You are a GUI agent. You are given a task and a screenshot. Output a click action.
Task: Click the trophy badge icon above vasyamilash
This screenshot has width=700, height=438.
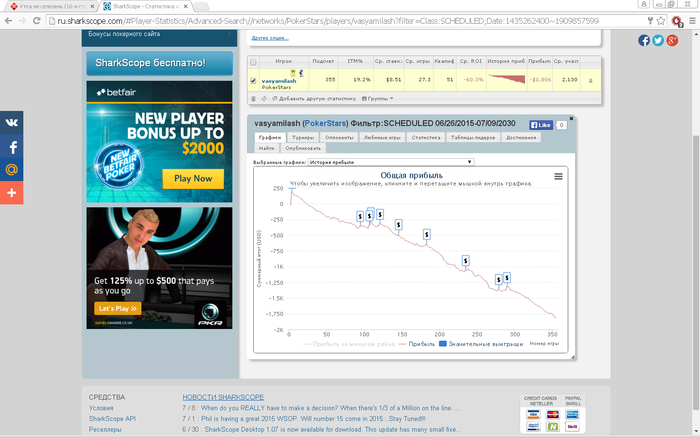click(293, 73)
